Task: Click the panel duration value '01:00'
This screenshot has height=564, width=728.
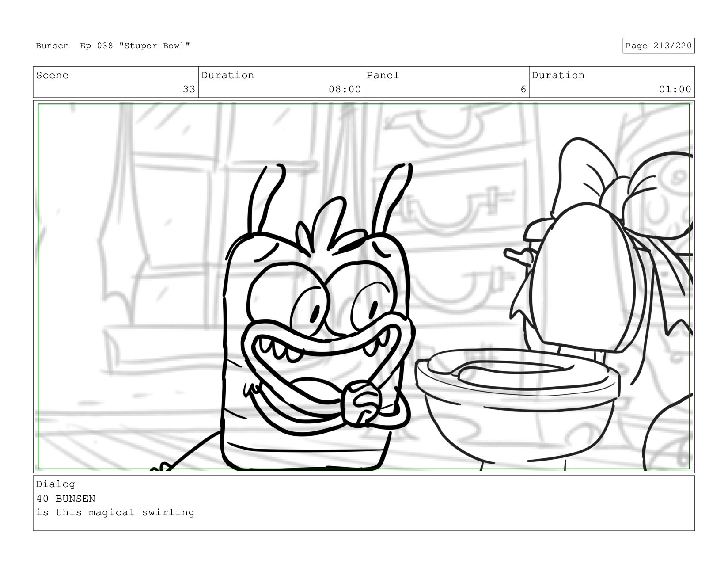Action: (x=675, y=89)
